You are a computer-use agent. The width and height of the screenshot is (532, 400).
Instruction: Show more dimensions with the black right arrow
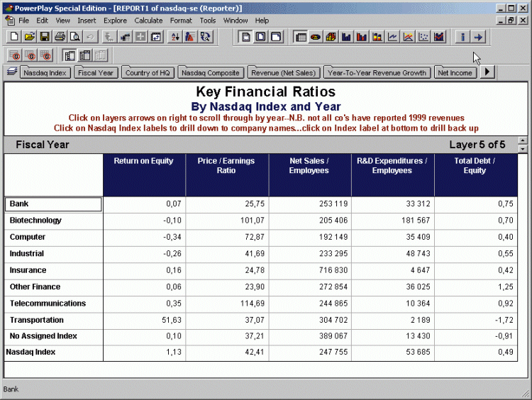tap(487, 72)
